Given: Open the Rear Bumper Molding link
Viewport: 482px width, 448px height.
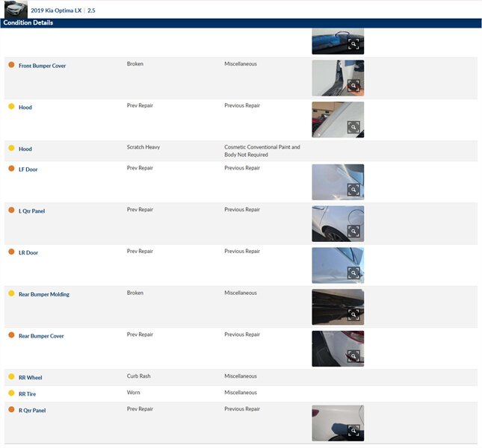Looking at the screenshot, I should (x=43, y=294).
